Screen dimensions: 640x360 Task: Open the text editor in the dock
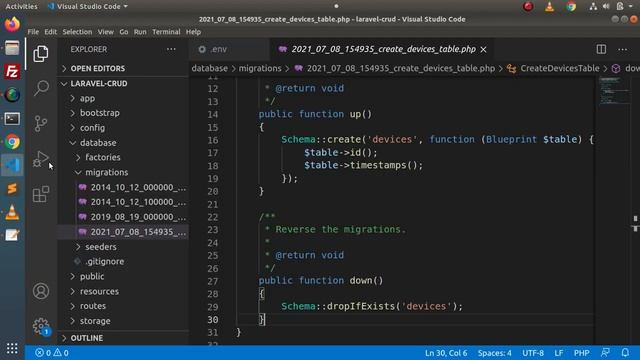click(12, 235)
